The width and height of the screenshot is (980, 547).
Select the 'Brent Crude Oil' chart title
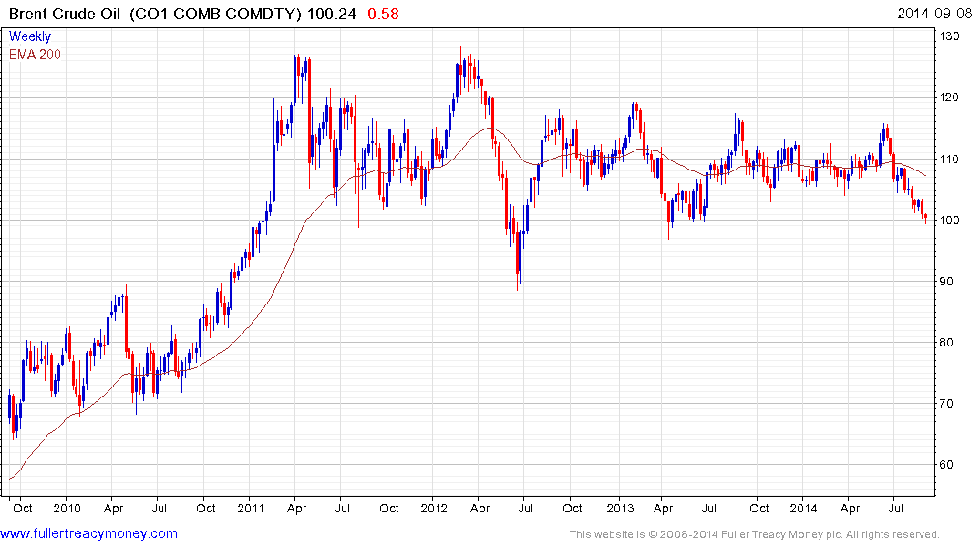pyautogui.click(x=65, y=14)
